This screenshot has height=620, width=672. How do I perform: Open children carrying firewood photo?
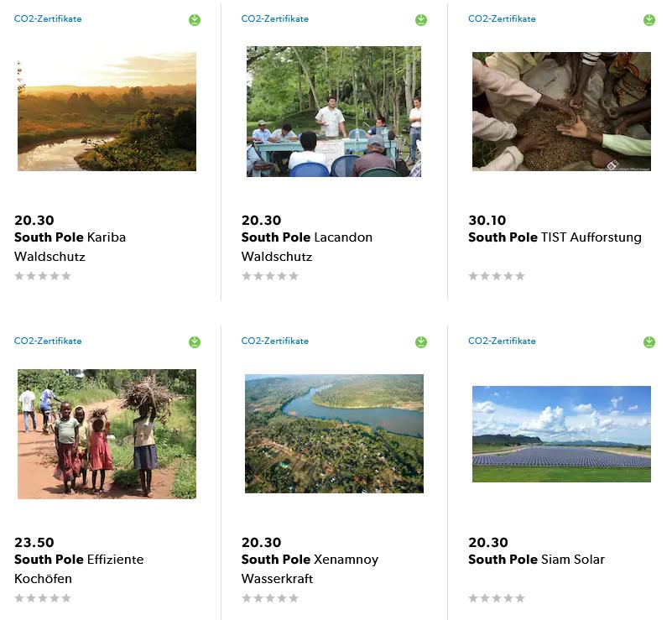pyautogui.click(x=107, y=434)
